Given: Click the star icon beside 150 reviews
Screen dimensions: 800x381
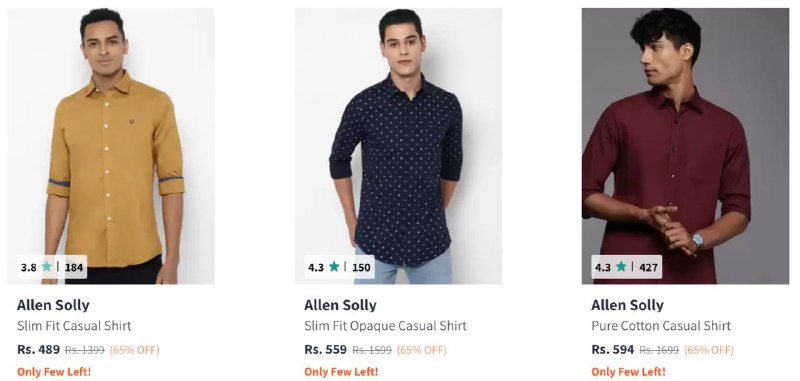Looking at the screenshot, I should 334,267.
